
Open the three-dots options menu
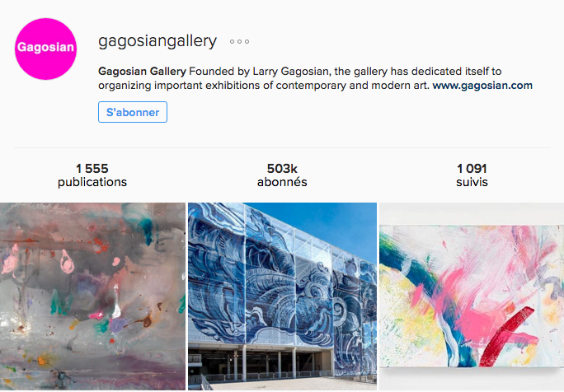pyautogui.click(x=239, y=42)
